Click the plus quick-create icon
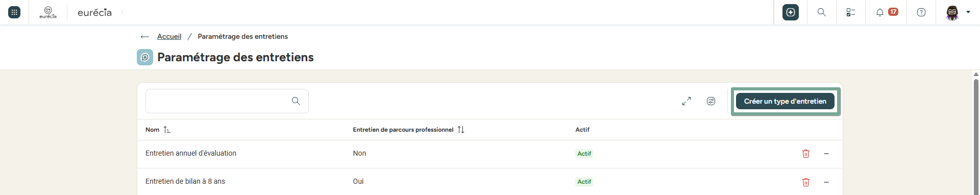980x195 pixels. (x=791, y=12)
